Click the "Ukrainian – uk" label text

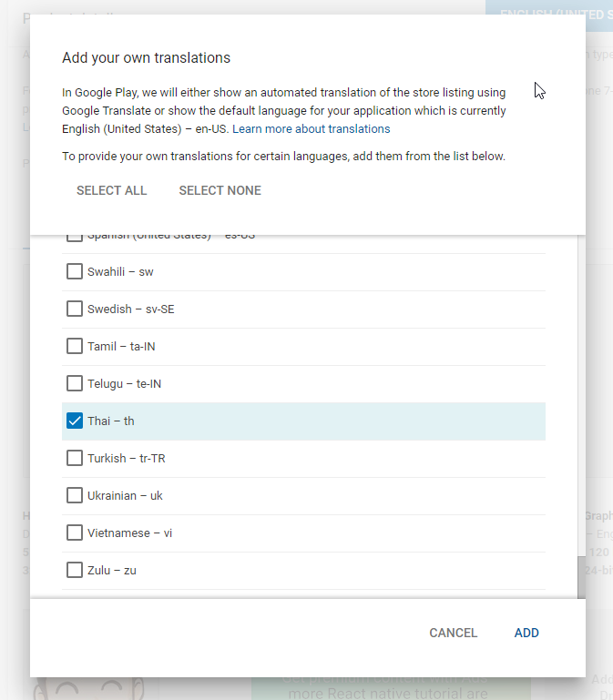coord(125,495)
